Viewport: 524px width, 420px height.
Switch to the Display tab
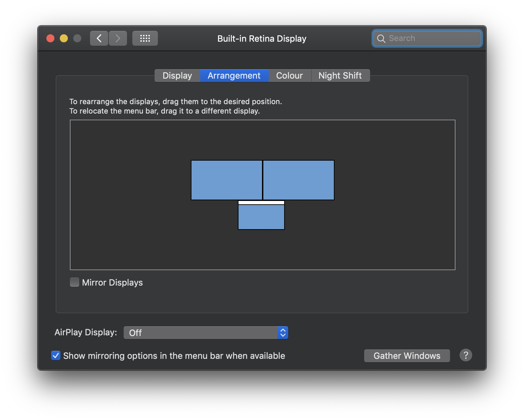tap(177, 75)
